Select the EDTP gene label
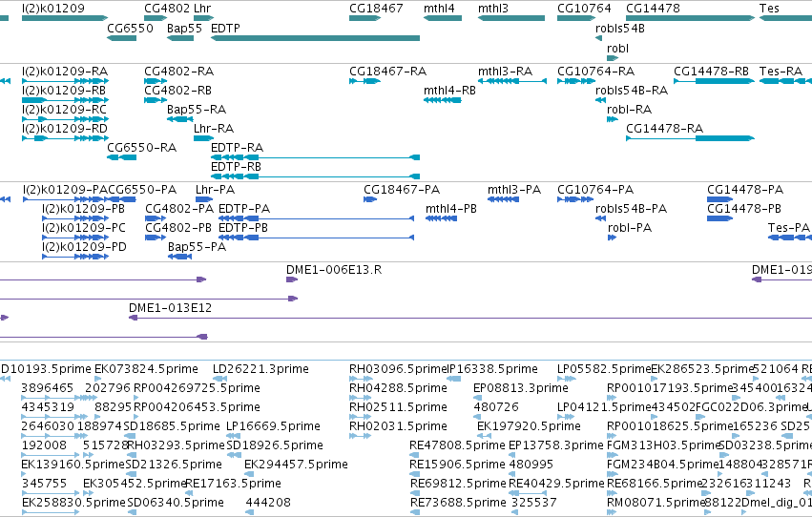This screenshot has width=812, height=517. [225, 28]
